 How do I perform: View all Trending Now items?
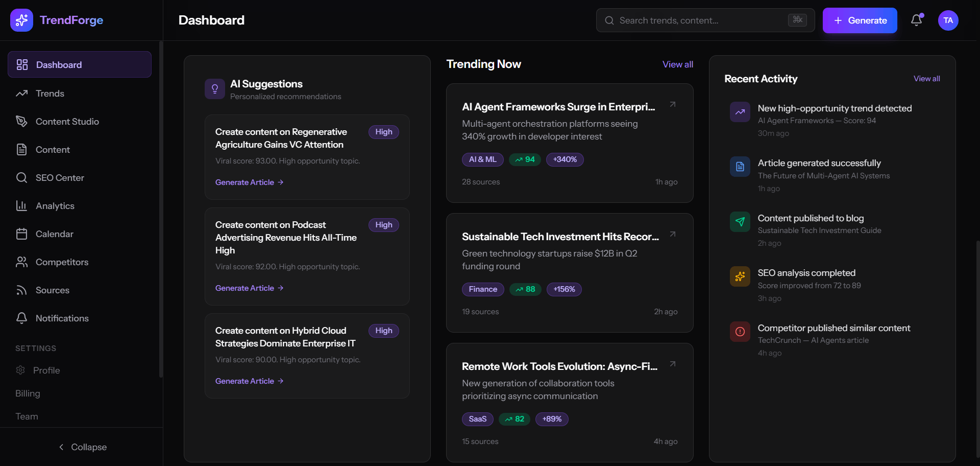pos(677,64)
